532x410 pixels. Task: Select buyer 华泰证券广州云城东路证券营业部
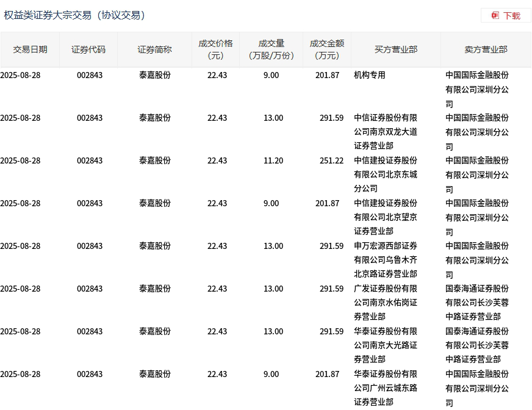386,388
